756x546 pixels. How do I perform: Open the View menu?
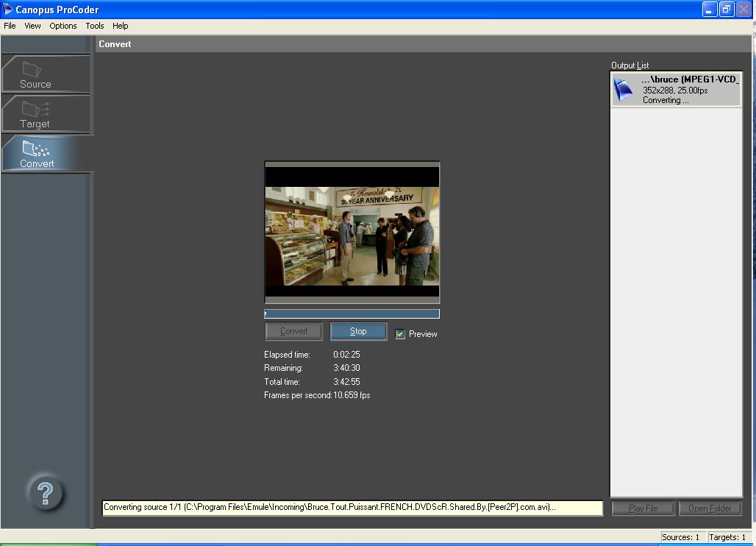click(32, 26)
